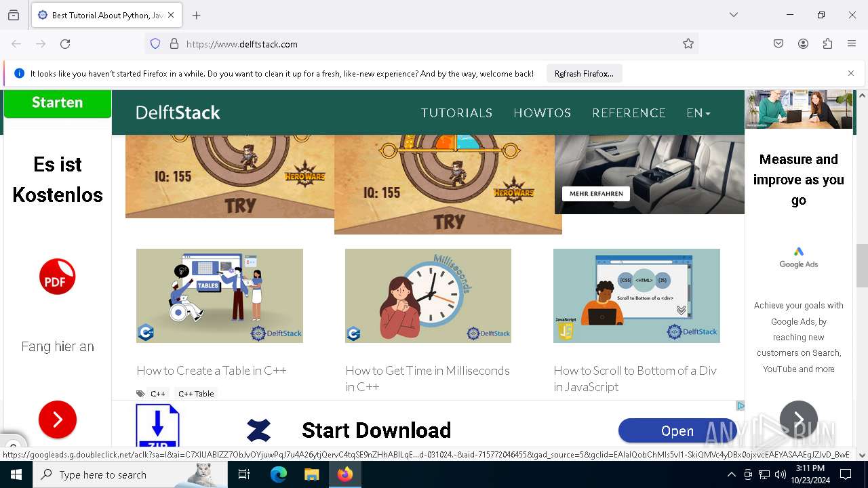Open network status icon in tray
868x488 pixels.
[764, 474]
